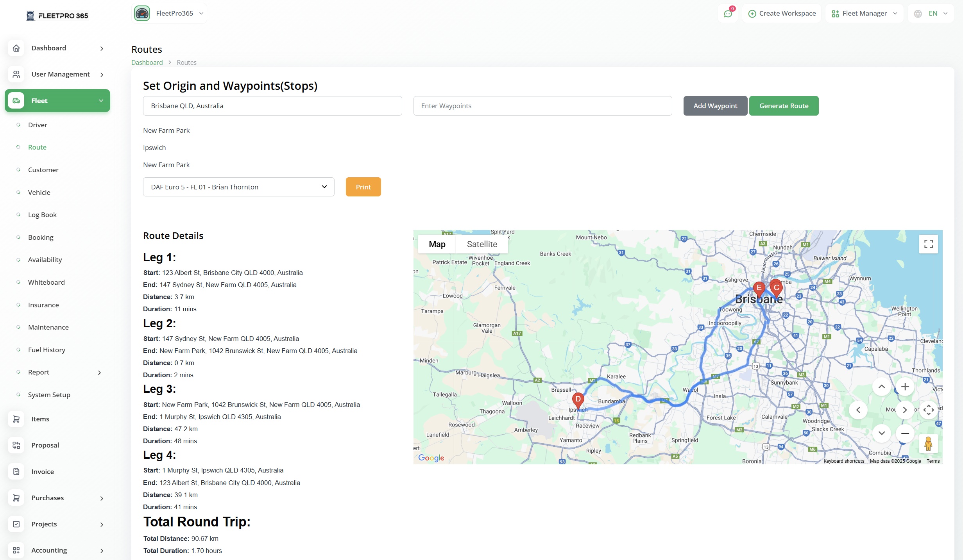
Task: Select the Map view tab
Action: tap(437, 244)
